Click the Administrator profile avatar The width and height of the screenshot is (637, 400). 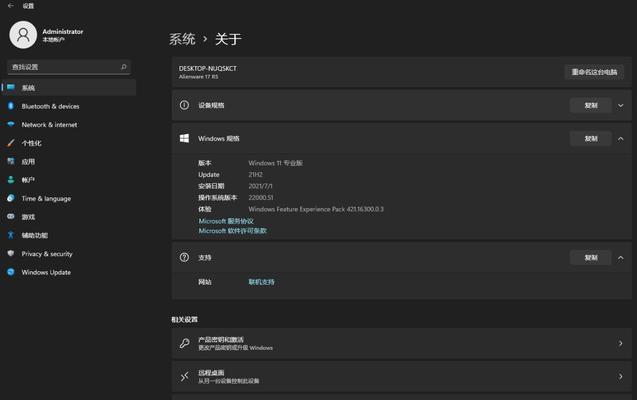[x=23, y=35]
